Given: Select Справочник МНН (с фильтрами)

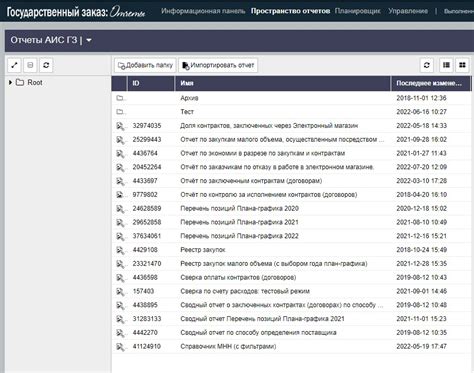Looking at the screenshot, I should 228,347.
